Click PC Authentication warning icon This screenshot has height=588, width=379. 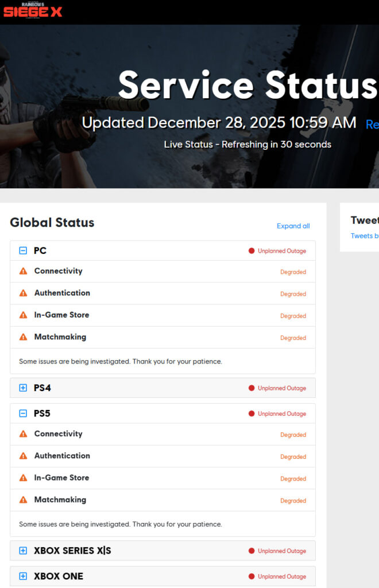(23, 293)
